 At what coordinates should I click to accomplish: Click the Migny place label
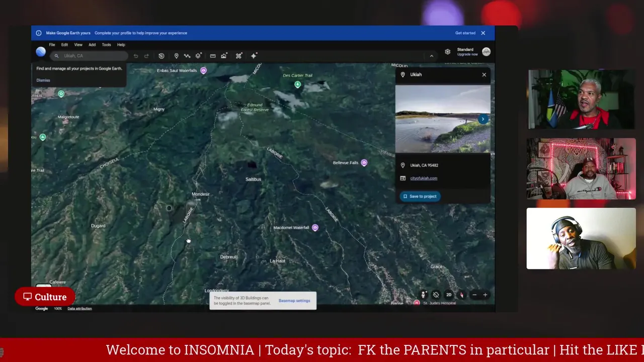(158, 109)
